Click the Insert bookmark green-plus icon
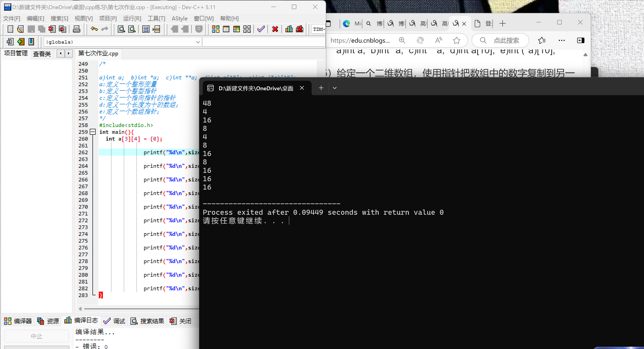Viewport: 644px width, 349px height. click(x=21, y=41)
